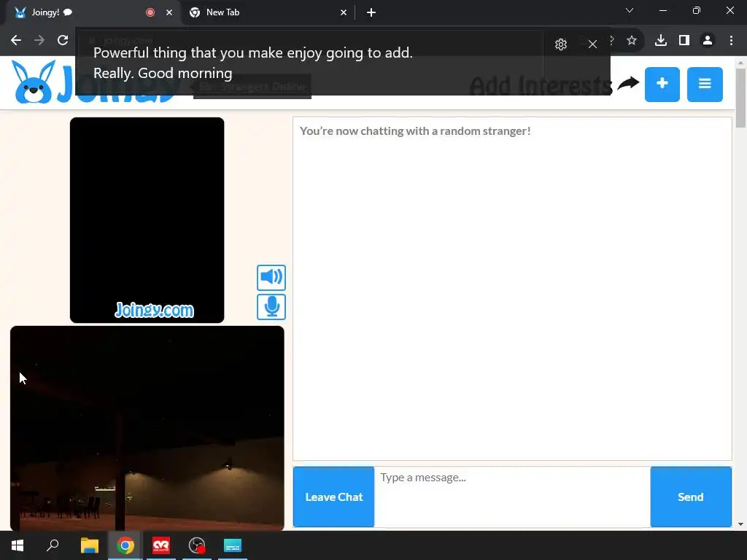Open OBS Studio from taskbar
The height and width of the screenshot is (560, 747).
tap(197, 545)
